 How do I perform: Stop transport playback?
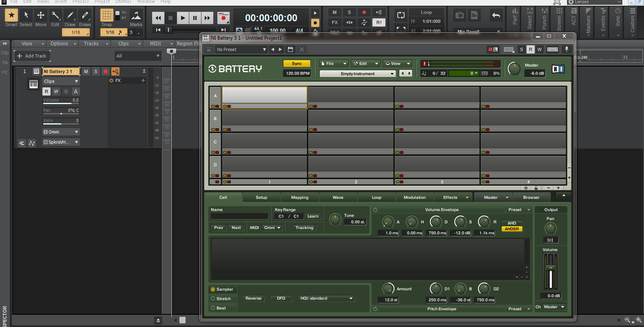tap(170, 18)
